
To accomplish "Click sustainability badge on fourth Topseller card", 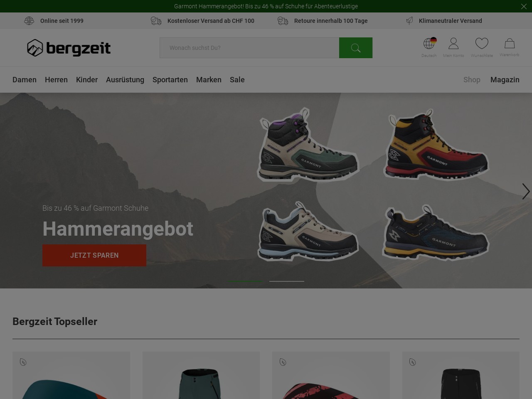I will click(413, 362).
